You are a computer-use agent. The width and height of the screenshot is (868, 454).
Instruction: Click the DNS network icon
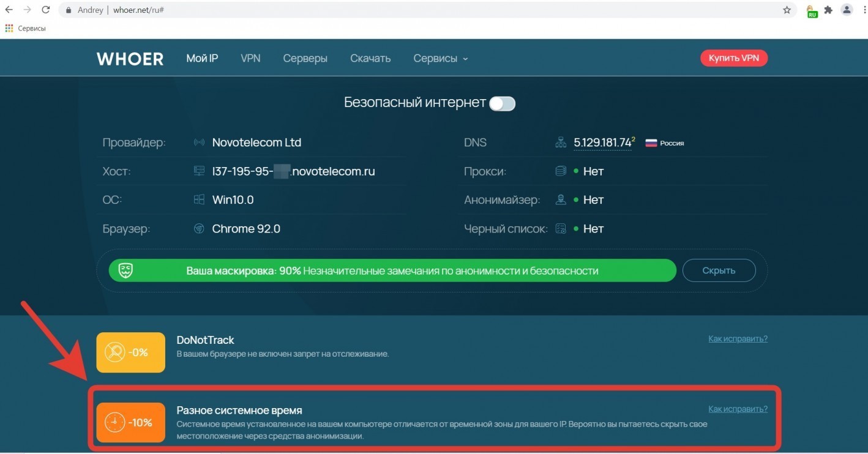click(561, 143)
